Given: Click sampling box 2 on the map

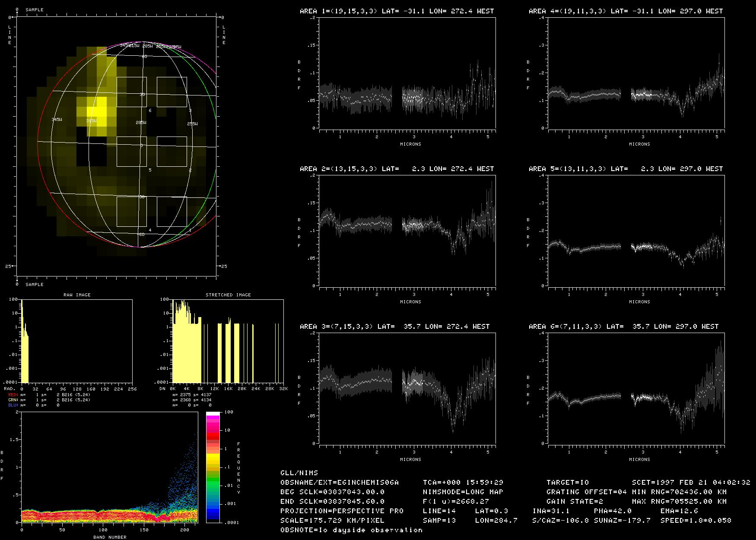Looking at the screenshot, I should click(172, 152).
